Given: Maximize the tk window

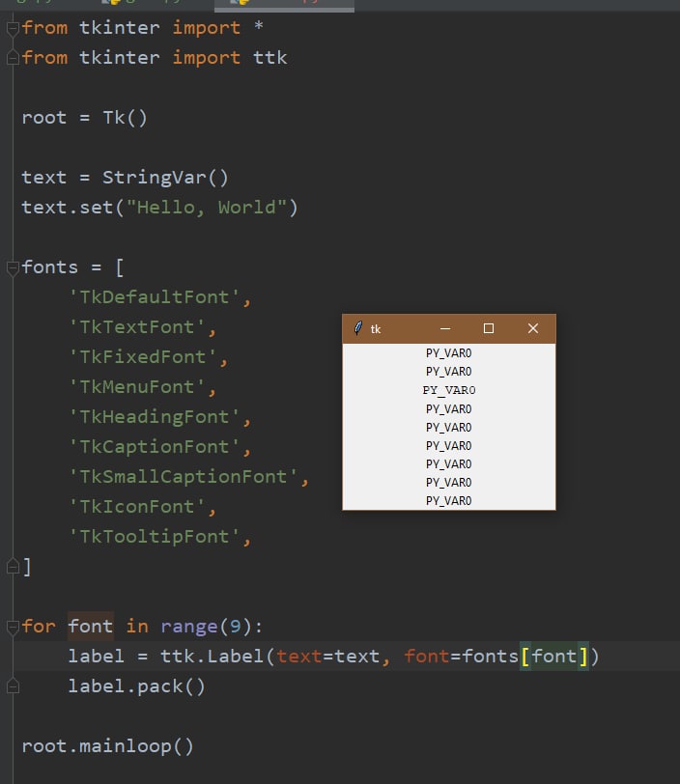Looking at the screenshot, I should (x=489, y=328).
